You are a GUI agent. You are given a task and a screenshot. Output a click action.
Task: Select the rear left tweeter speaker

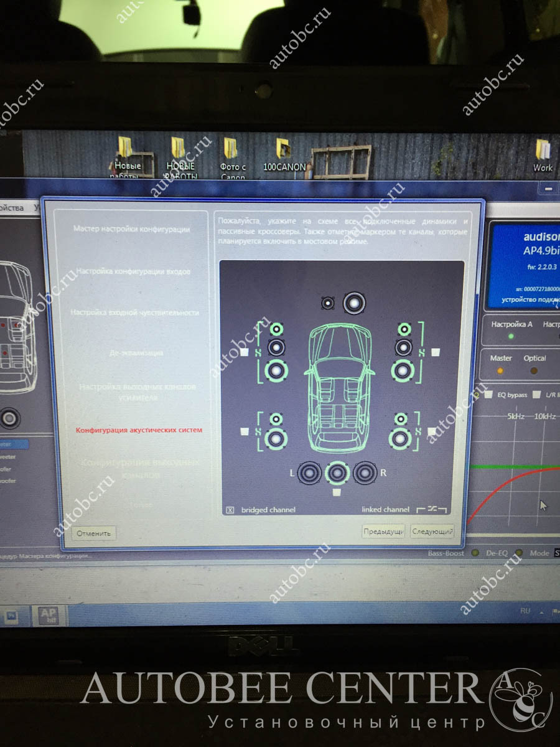click(276, 419)
